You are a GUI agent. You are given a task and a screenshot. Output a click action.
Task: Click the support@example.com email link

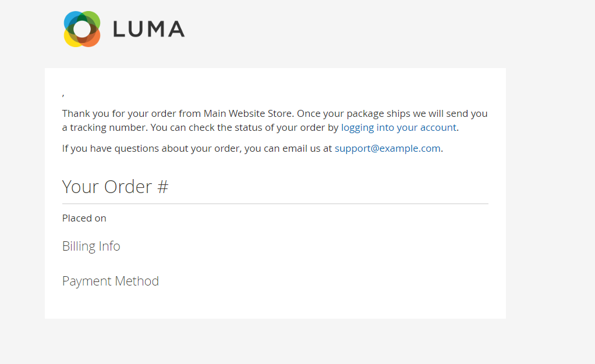click(x=387, y=148)
